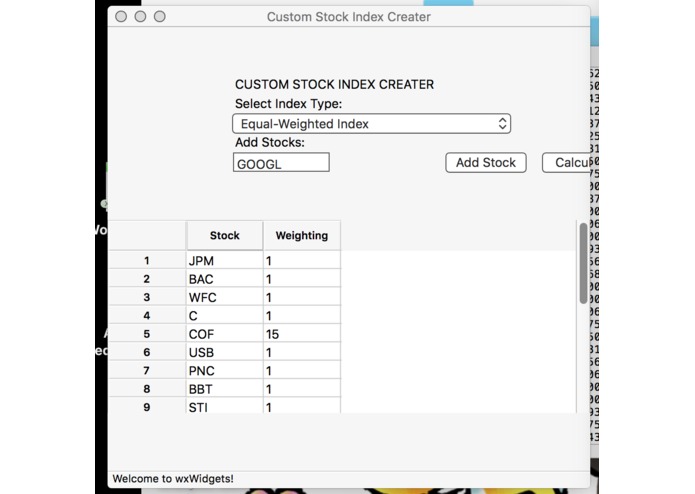Select row header 5 in the grid
The width and height of the screenshot is (695, 494).
coord(147,334)
